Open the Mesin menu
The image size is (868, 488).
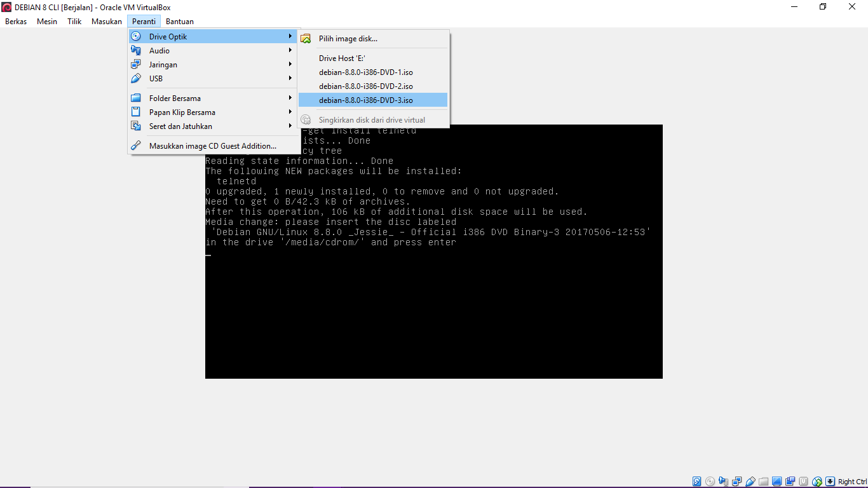click(x=47, y=22)
